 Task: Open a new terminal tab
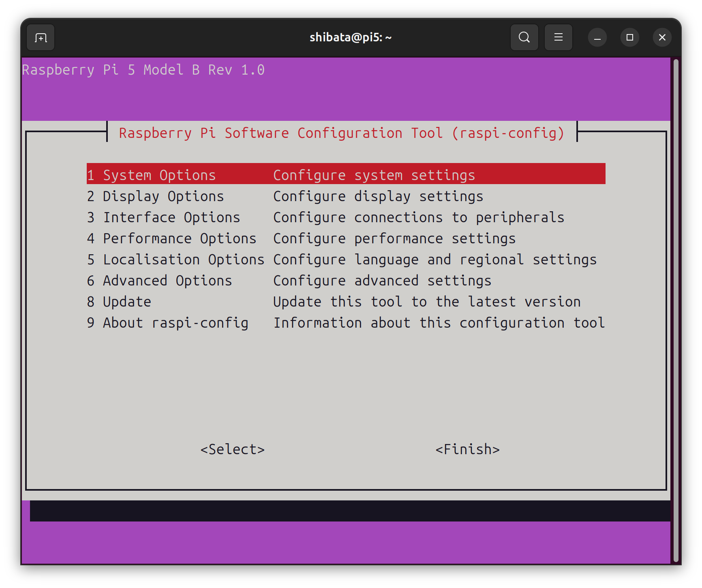click(40, 37)
